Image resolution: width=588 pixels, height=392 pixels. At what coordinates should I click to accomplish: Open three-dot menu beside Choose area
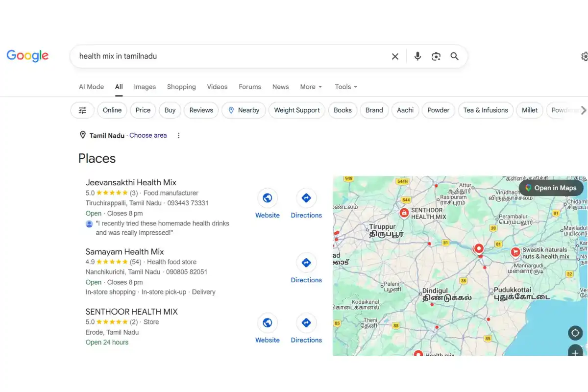[x=178, y=135]
